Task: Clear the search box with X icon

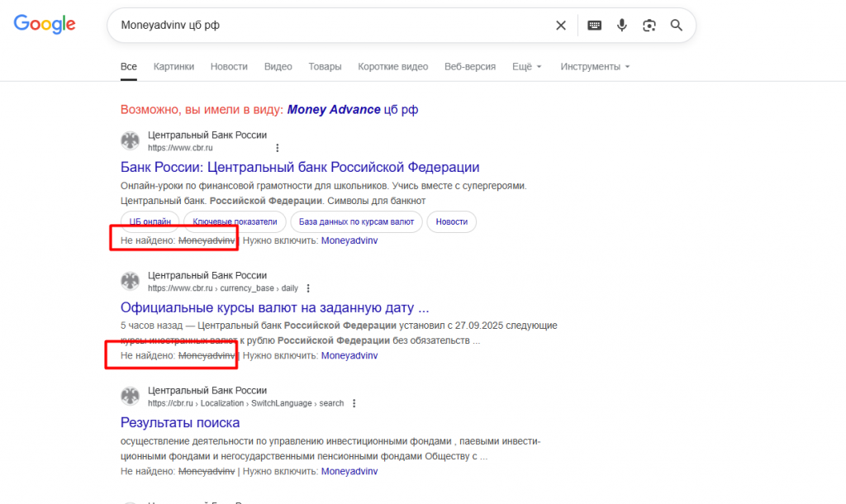Action: pos(561,26)
